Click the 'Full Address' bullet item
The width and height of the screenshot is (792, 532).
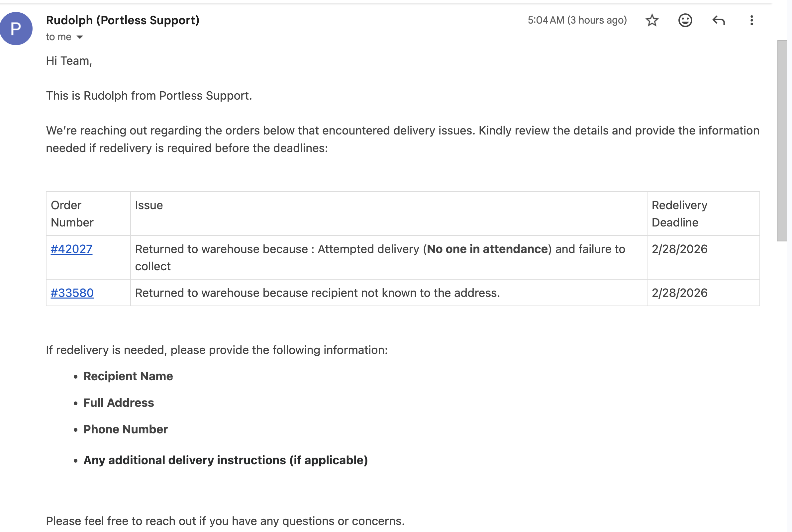click(118, 403)
